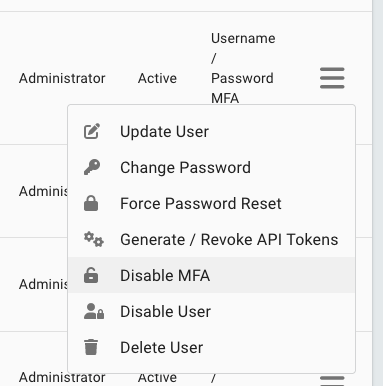Select Disable User menu entry

point(212,311)
